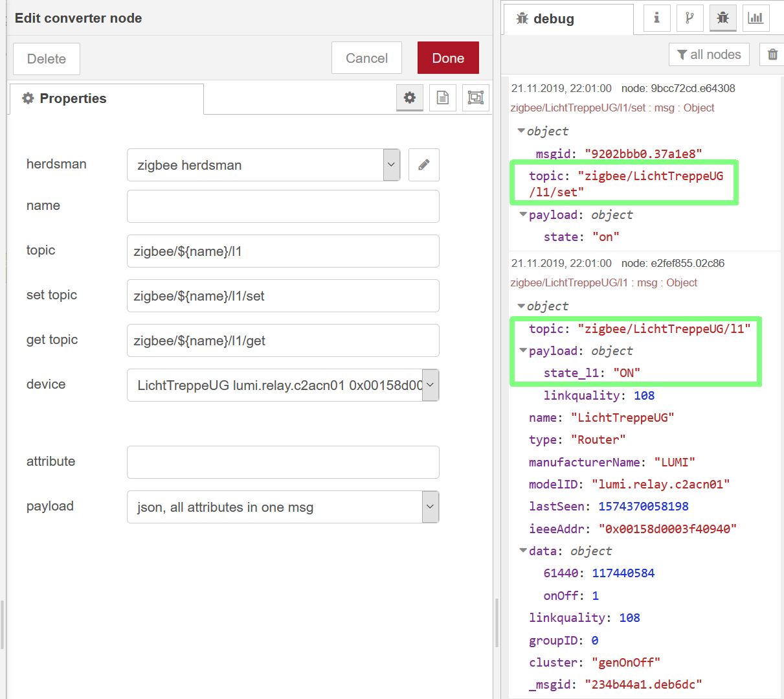Collapse the data object in second debug message
784x699 pixels.
[522, 551]
